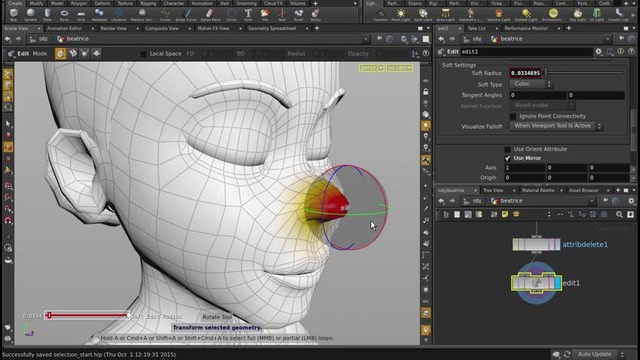The width and height of the screenshot is (640, 360).
Task: Add a new viewport pane tab
Action: click(x=317, y=28)
